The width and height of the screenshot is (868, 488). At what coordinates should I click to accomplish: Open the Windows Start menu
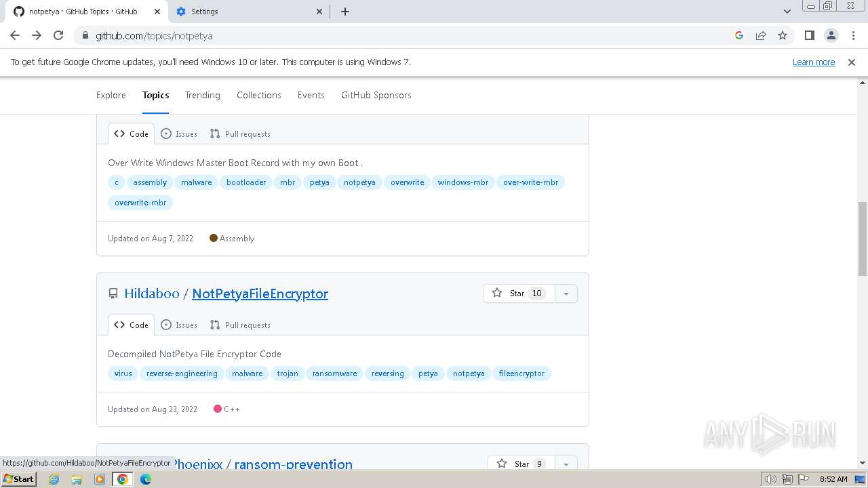(x=19, y=479)
